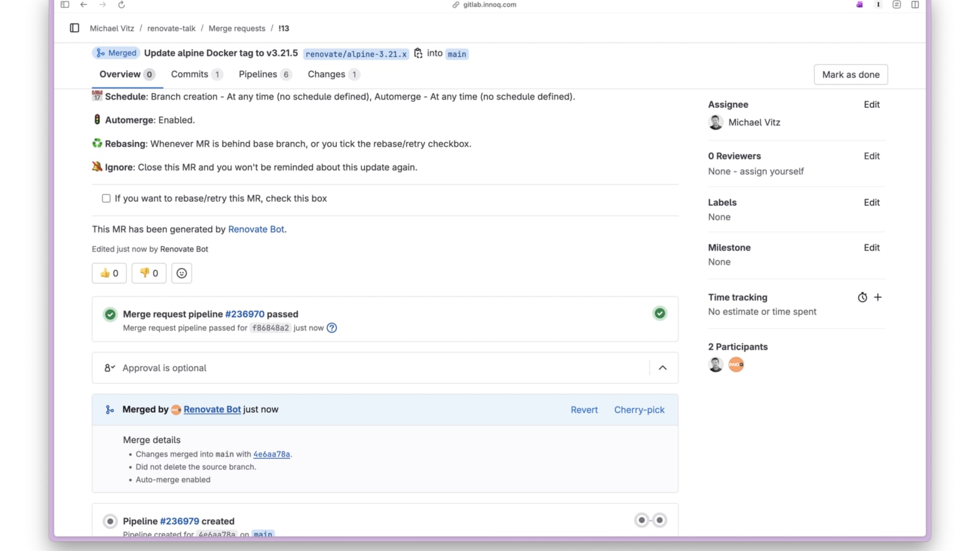980x551 pixels.
Task: Give a thumbs down reaction
Action: click(149, 273)
